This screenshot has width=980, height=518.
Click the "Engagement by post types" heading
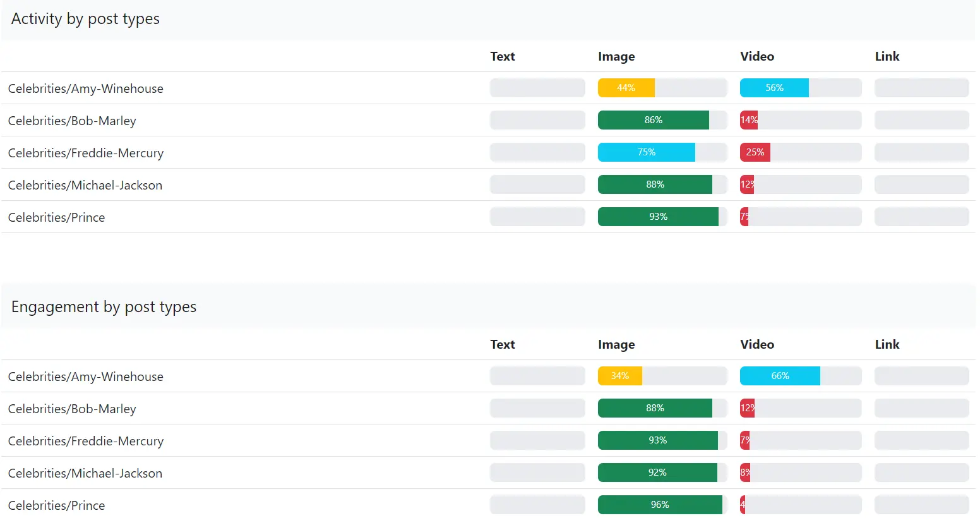click(104, 307)
